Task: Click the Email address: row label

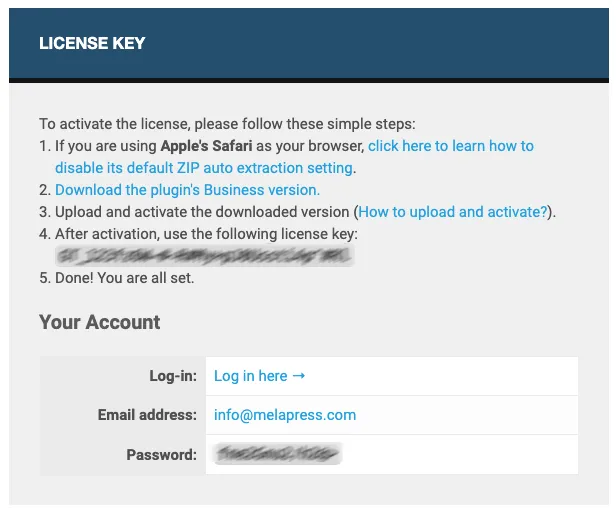Action: coord(147,415)
